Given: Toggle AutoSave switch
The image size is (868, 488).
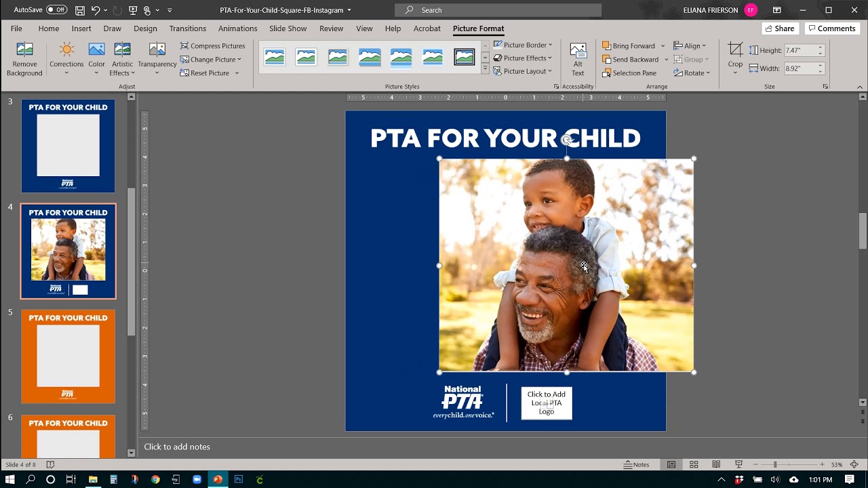Looking at the screenshot, I should tap(57, 10).
